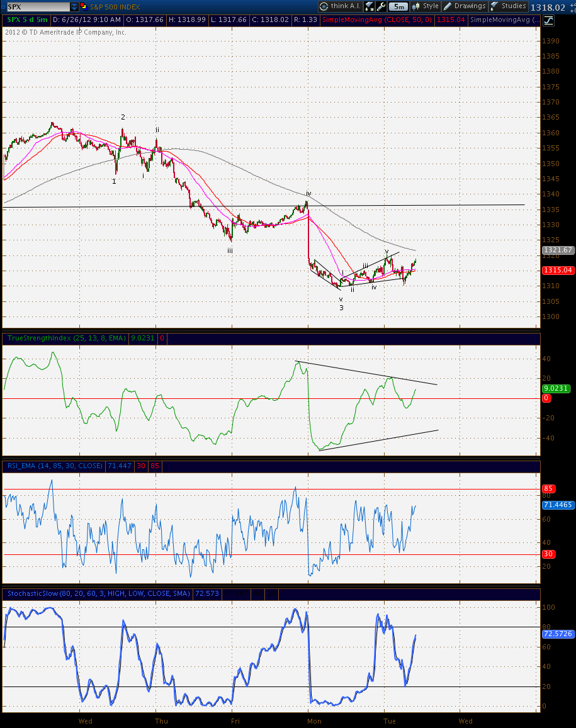Click the 1390 price axis label

coord(550,41)
